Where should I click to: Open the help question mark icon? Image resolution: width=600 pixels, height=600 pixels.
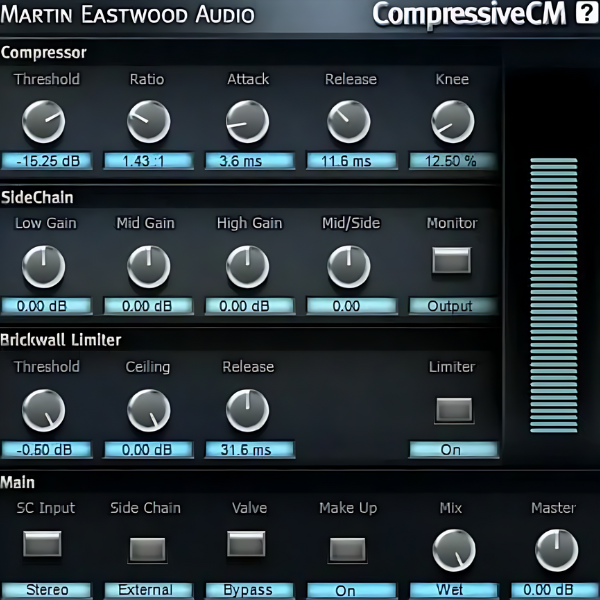pos(587,13)
